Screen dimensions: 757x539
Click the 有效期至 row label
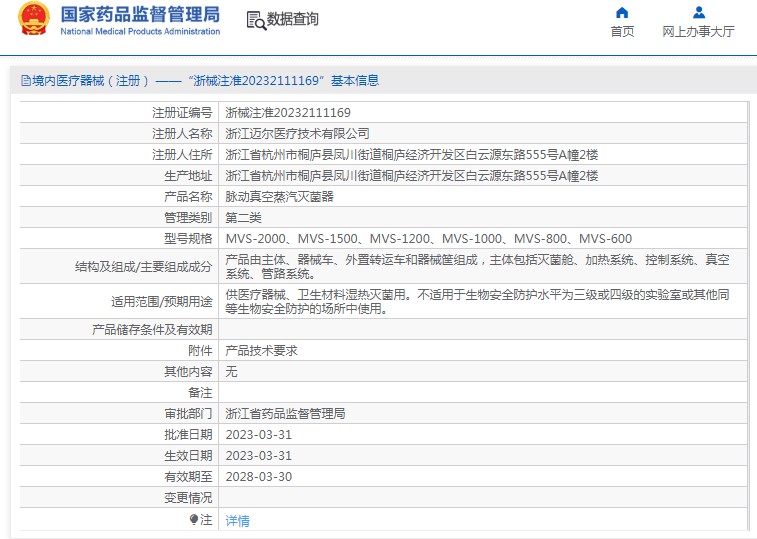click(188, 477)
